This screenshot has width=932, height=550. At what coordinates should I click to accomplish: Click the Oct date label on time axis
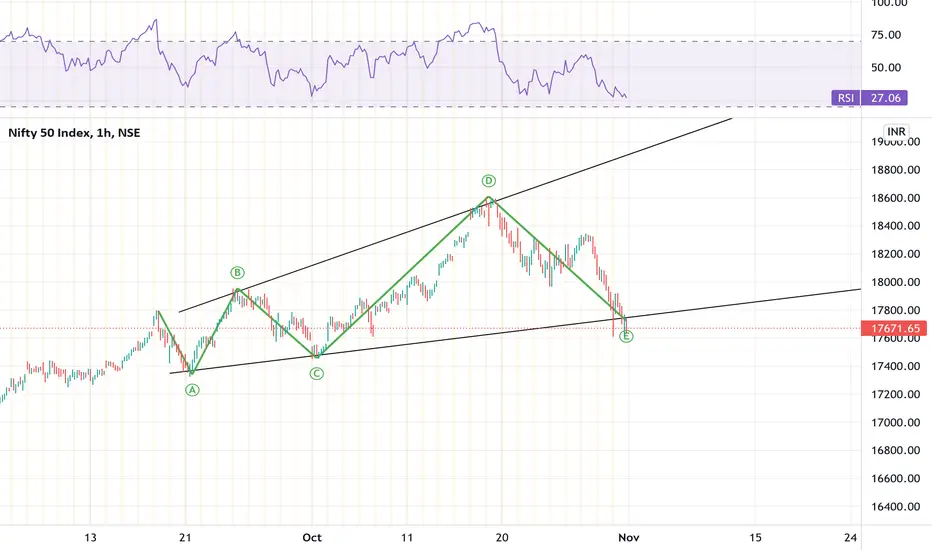[312, 538]
